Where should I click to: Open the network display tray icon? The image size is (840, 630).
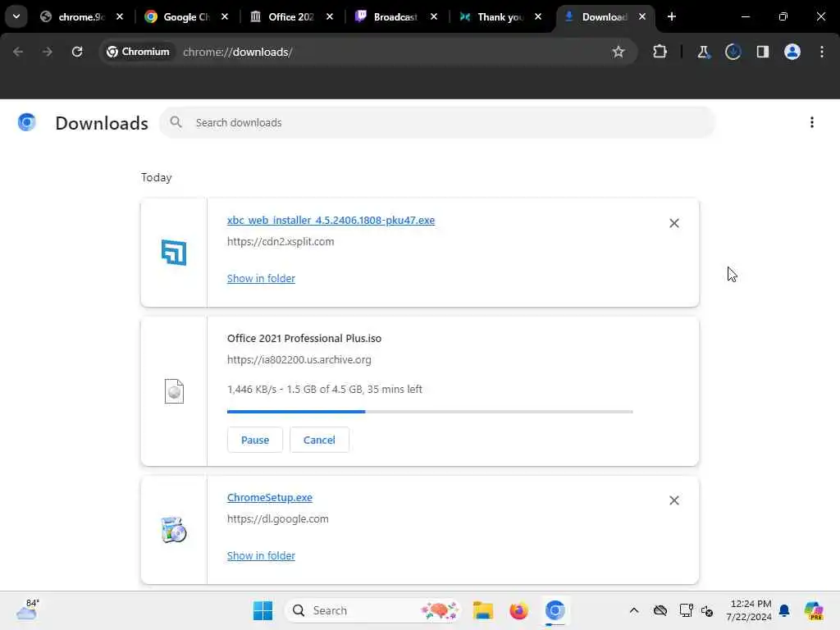[x=686, y=610]
